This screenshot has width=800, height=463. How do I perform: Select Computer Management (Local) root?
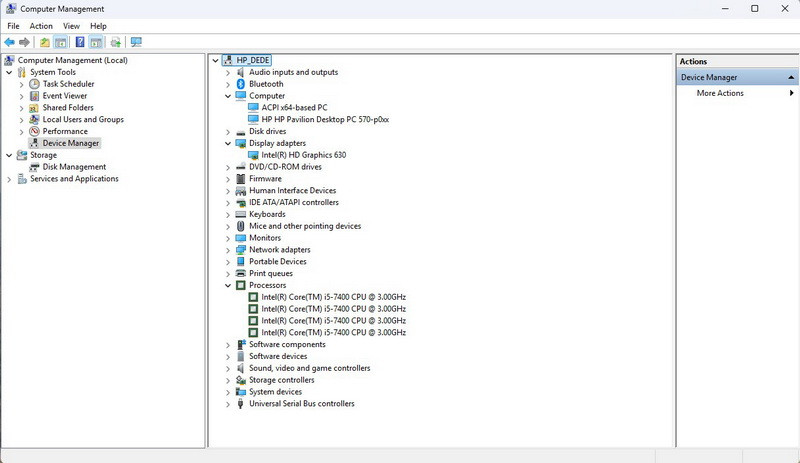pos(72,60)
